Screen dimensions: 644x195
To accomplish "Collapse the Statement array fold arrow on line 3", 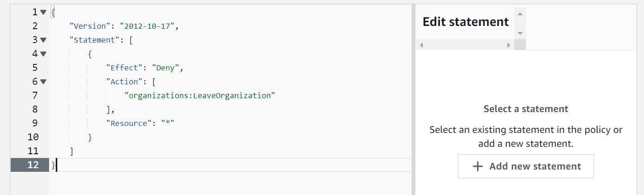I will click(44, 40).
